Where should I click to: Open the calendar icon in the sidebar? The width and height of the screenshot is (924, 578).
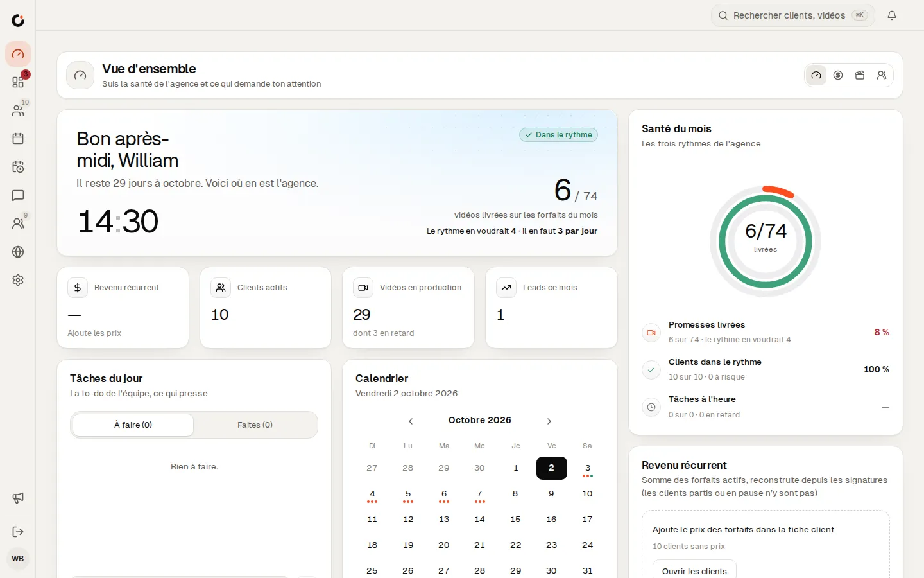tap(18, 139)
